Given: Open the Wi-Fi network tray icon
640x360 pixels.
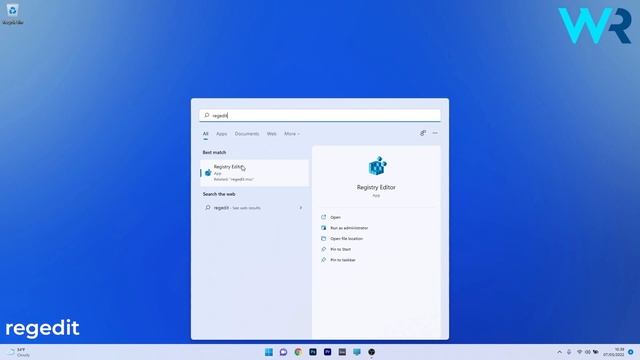Looking at the screenshot, I should pos(579,352).
